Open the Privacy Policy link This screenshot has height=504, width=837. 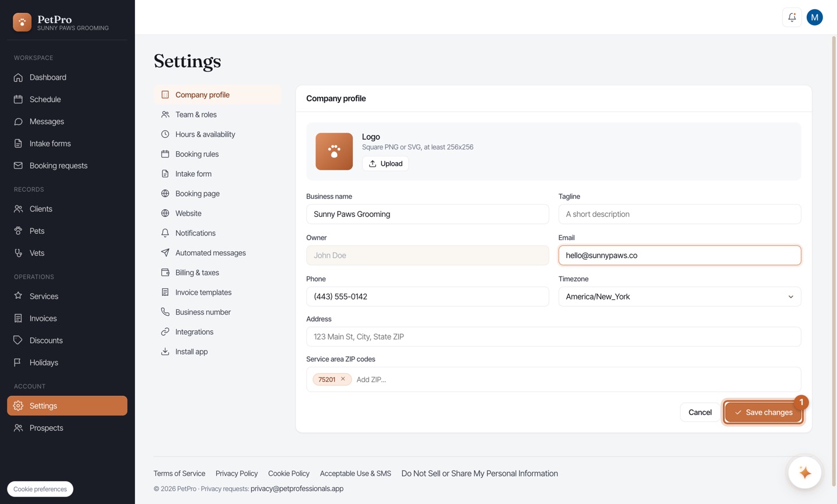pos(237,473)
